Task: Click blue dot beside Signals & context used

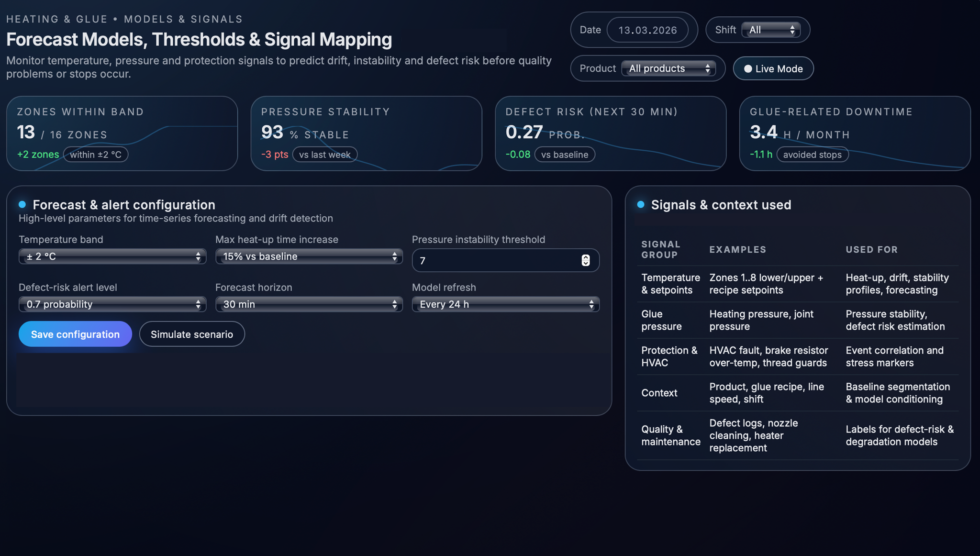Action: pos(641,204)
